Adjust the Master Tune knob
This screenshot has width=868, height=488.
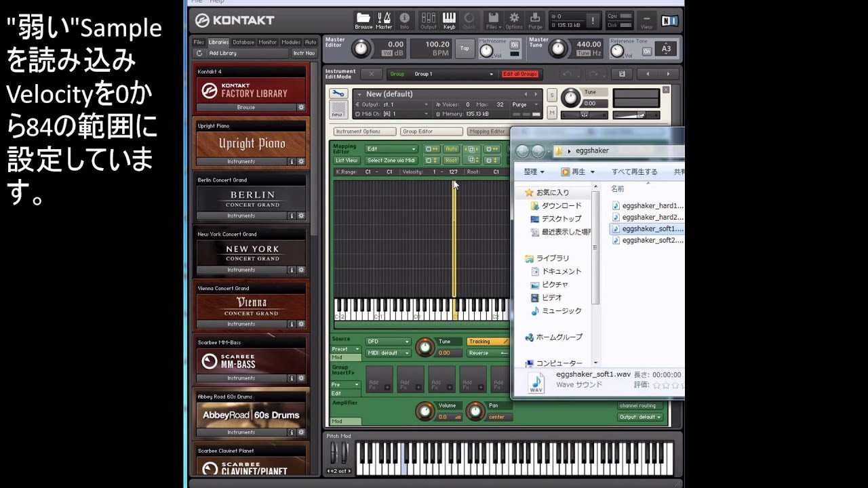click(x=558, y=47)
